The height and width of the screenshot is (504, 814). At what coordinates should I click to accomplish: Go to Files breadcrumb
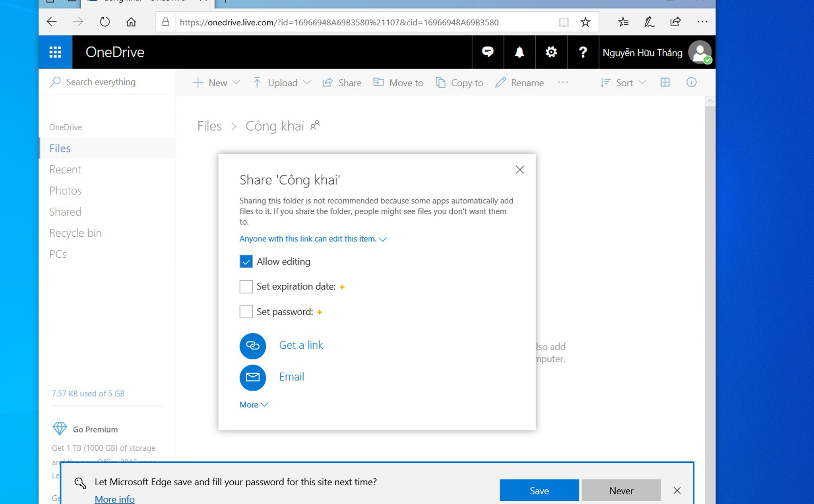pyautogui.click(x=209, y=126)
